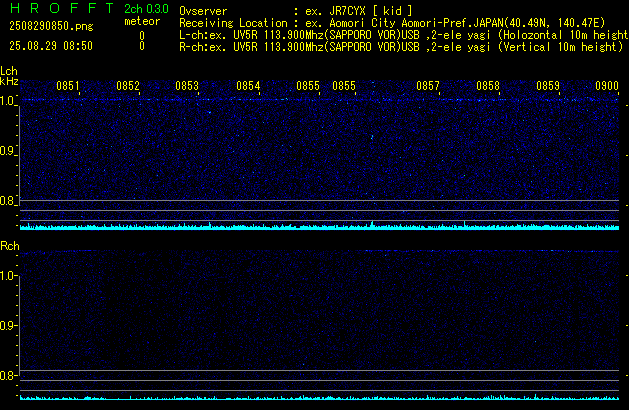Jump to the 0852 time marker
This screenshot has height=410, width=629.
[128, 86]
